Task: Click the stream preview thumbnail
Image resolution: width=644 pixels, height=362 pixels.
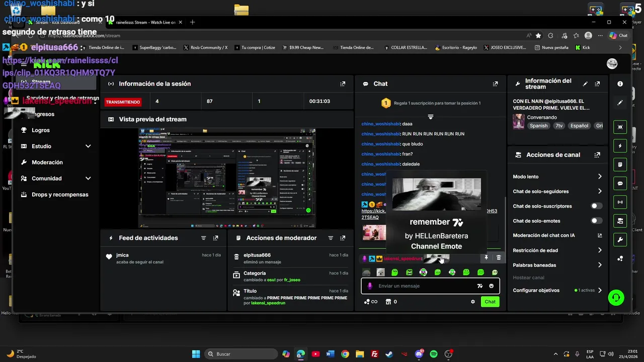Action: pyautogui.click(x=227, y=178)
